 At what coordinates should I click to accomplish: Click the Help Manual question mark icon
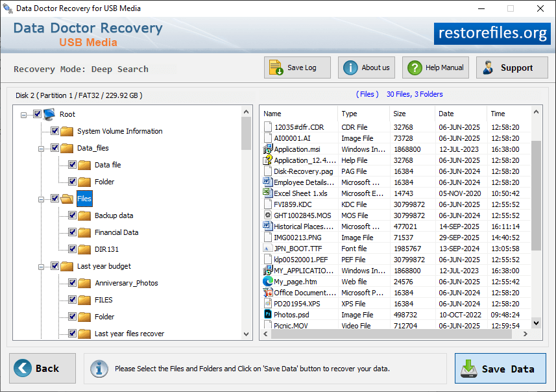click(x=415, y=67)
